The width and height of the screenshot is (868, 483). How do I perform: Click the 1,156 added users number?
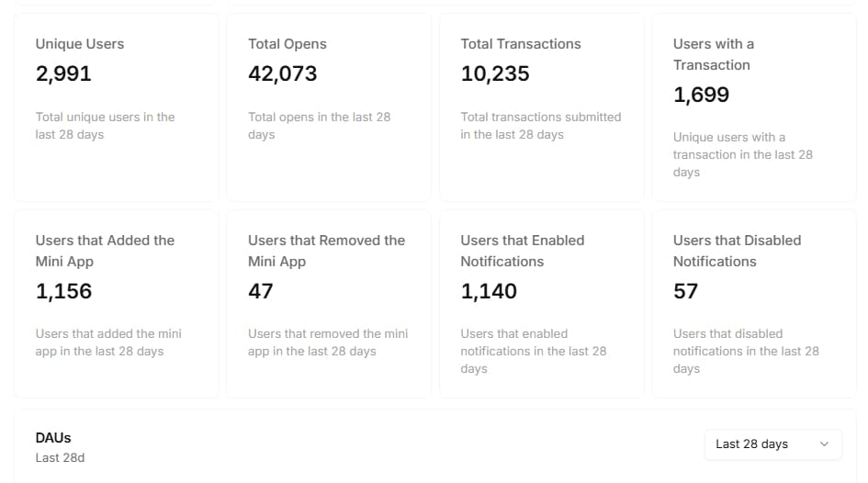click(x=63, y=291)
